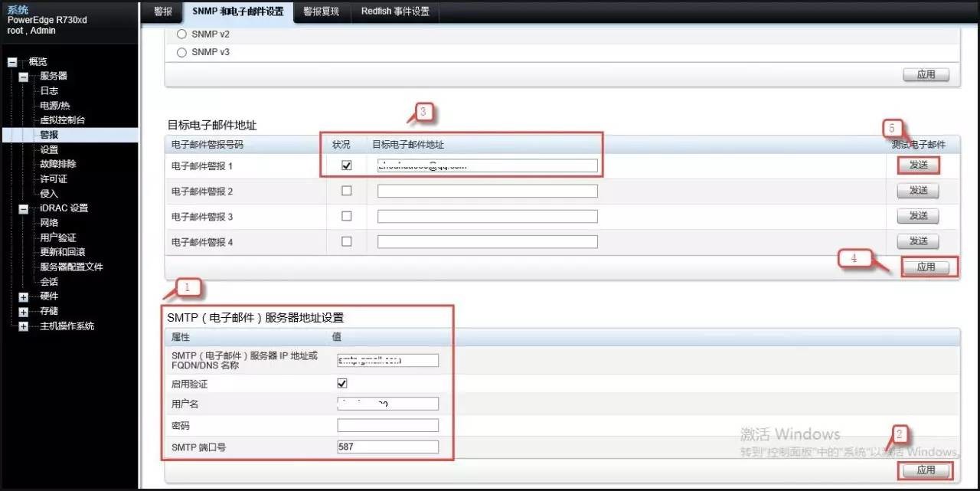Open the SNMP 和电子邮件设置 tab
The image size is (980, 491).
(237, 11)
